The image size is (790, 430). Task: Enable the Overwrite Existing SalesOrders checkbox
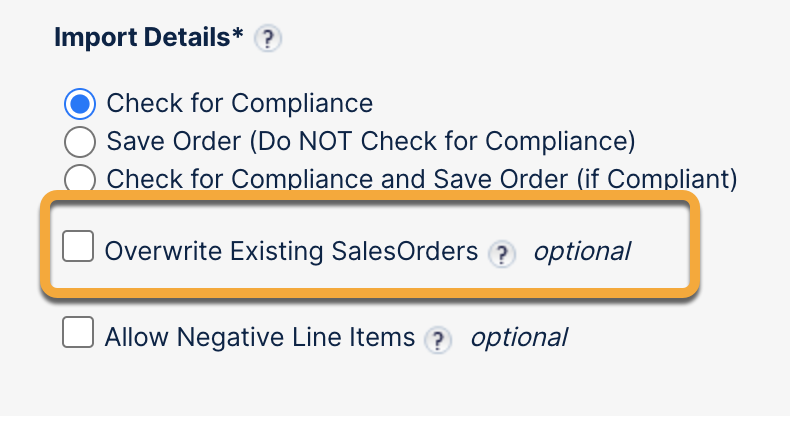click(78, 246)
